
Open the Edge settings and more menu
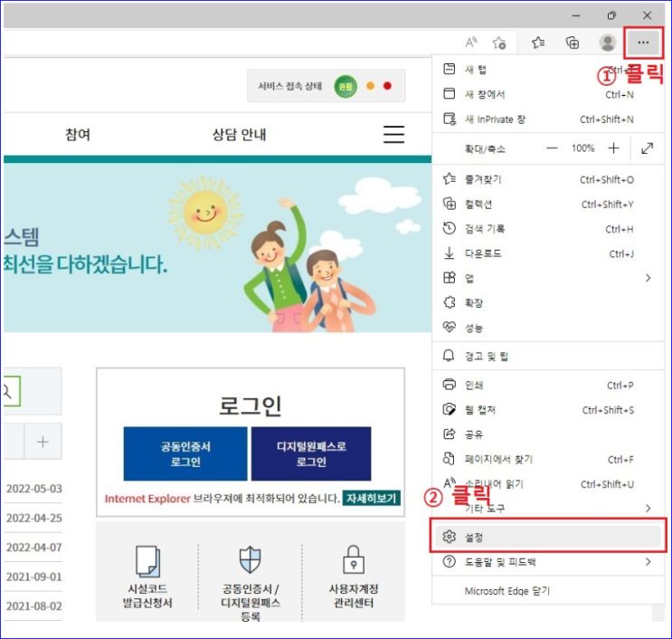[x=643, y=43]
